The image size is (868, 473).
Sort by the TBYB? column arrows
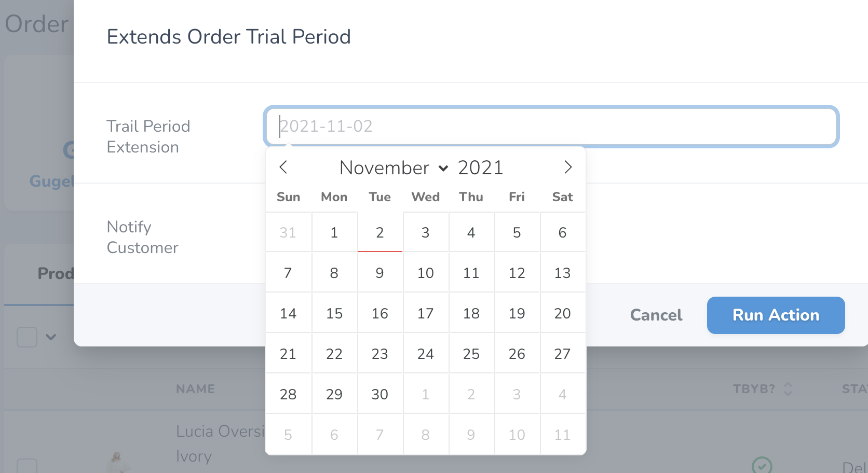pyautogui.click(x=788, y=388)
